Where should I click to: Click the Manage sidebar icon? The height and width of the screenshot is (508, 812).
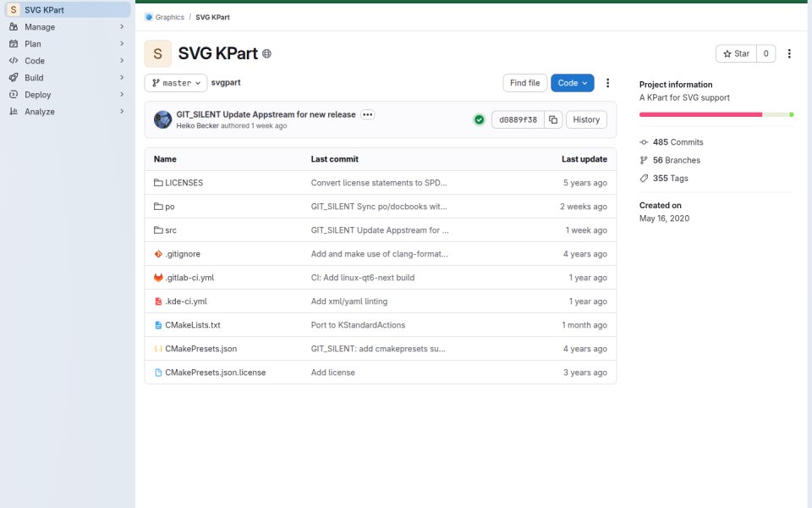point(14,26)
